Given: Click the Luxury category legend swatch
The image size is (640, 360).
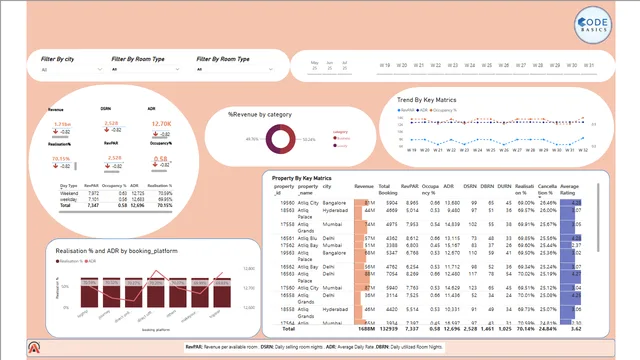Looking at the screenshot, I should [x=335, y=145].
